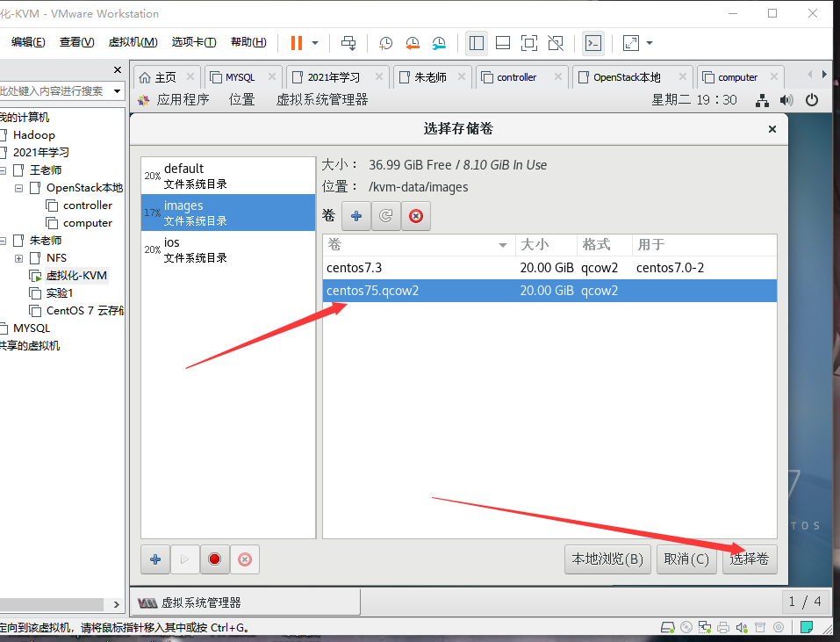Delete the selected storage pool
The height and width of the screenshot is (642, 840).
pos(245,559)
